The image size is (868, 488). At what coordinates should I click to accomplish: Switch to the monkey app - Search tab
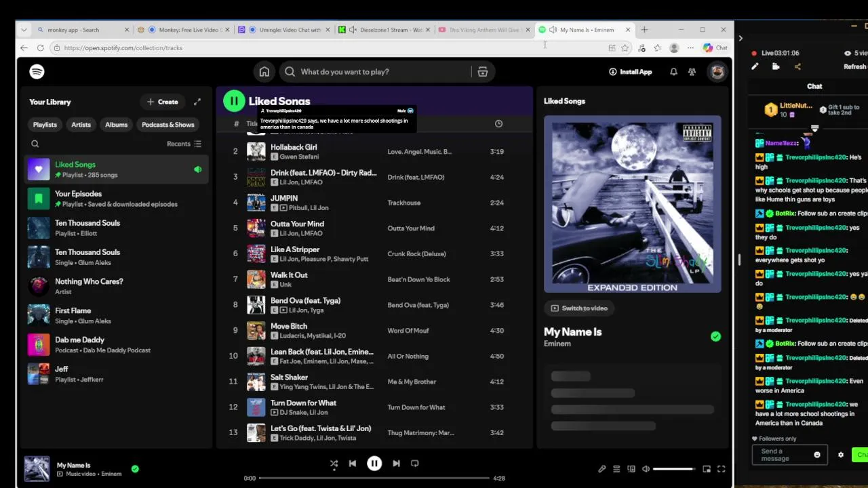point(82,30)
